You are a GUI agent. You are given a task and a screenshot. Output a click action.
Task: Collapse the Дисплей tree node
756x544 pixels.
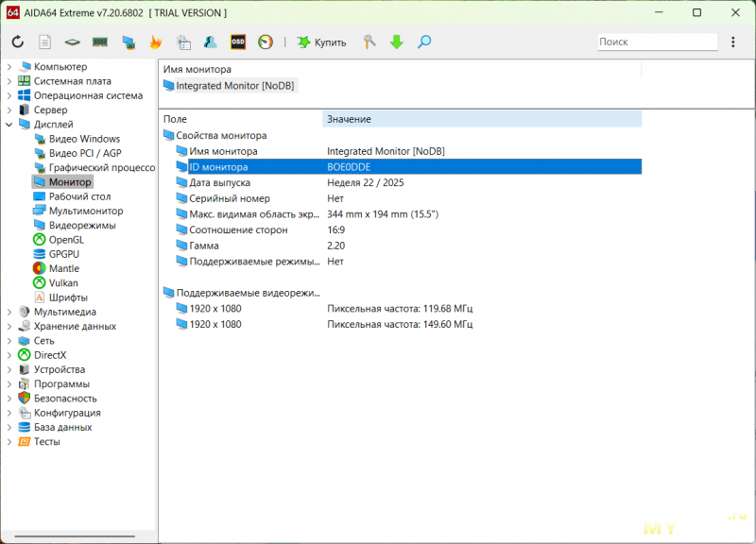9,125
